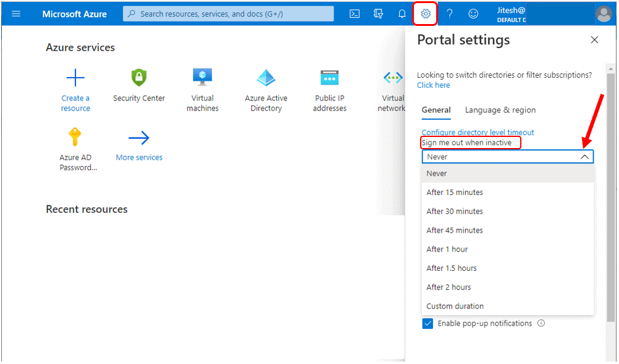Click the user account avatar
The height and width of the screenshot is (364, 619).
604,14
